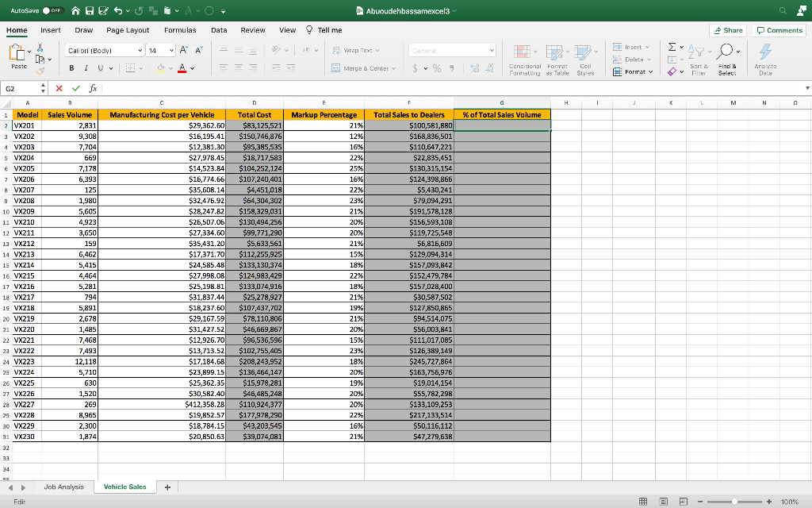
Task: Click the zoom slider handle
Action: pos(734,502)
